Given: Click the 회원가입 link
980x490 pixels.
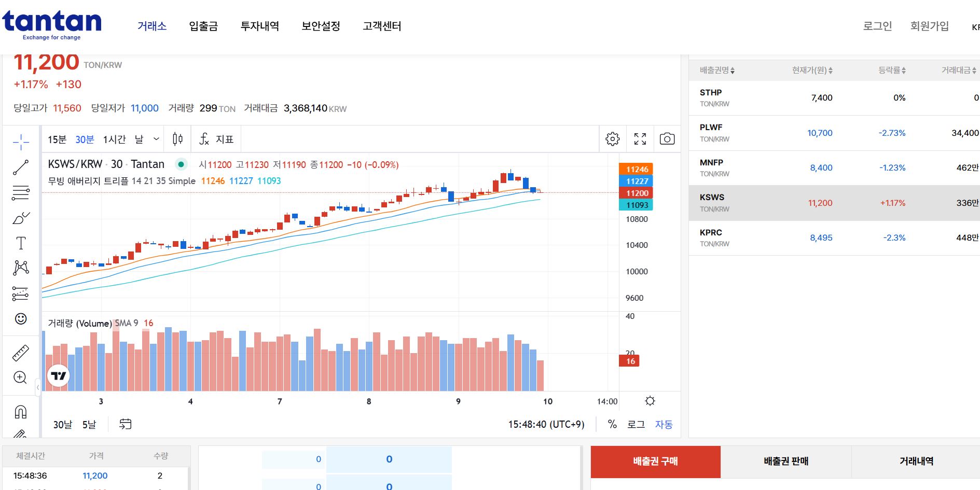Looking at the screenshot, I should tap(930, 26).
